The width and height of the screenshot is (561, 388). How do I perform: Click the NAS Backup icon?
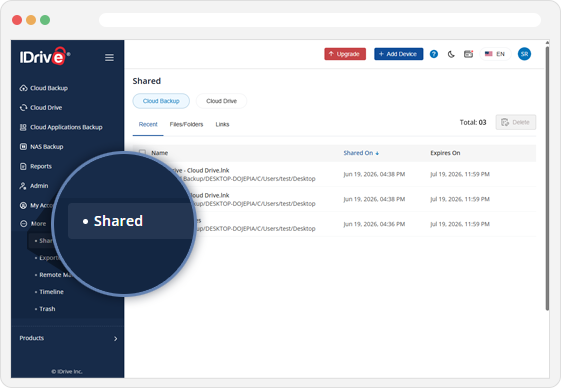[x=23, y=147]
